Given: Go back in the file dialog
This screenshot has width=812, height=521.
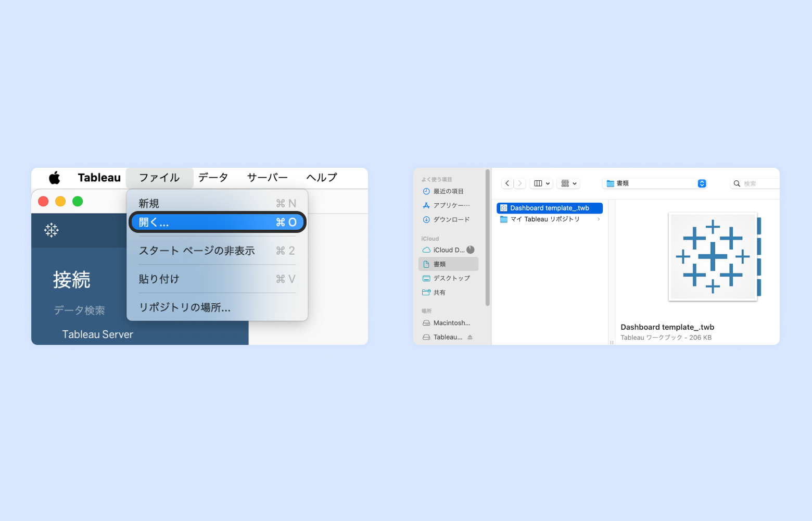Looking at the screenshot, I should [508, 183].
